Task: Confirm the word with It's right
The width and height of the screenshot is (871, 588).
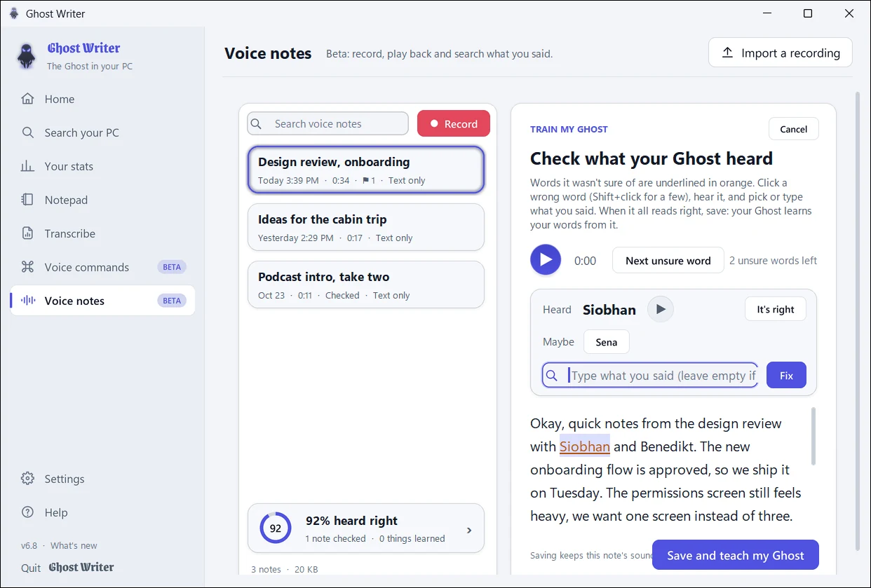Action: click(775, 309)
